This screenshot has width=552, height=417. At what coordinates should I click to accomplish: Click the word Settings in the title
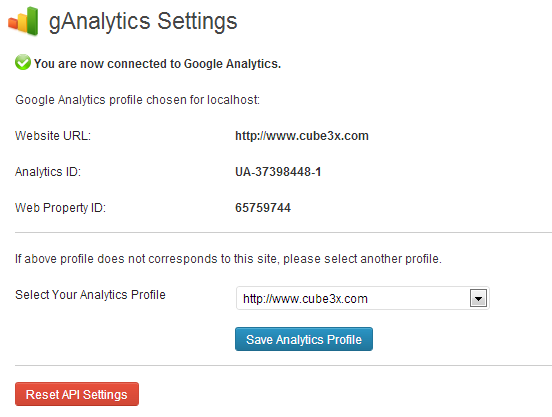pos(197,22)
